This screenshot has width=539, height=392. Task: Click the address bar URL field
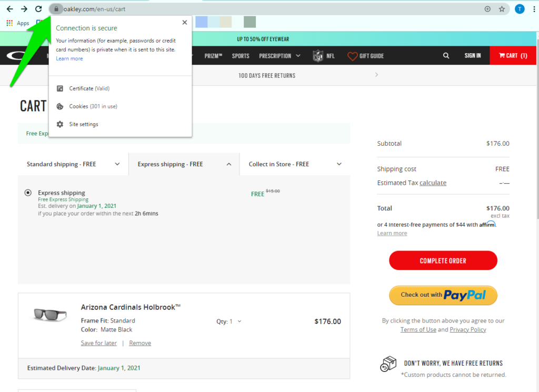point(268,9)
